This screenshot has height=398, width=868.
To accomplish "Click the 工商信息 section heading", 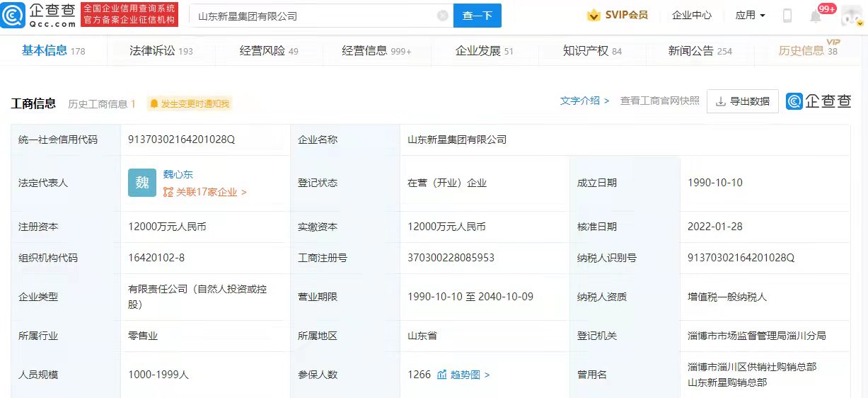I will click(33, 103).
